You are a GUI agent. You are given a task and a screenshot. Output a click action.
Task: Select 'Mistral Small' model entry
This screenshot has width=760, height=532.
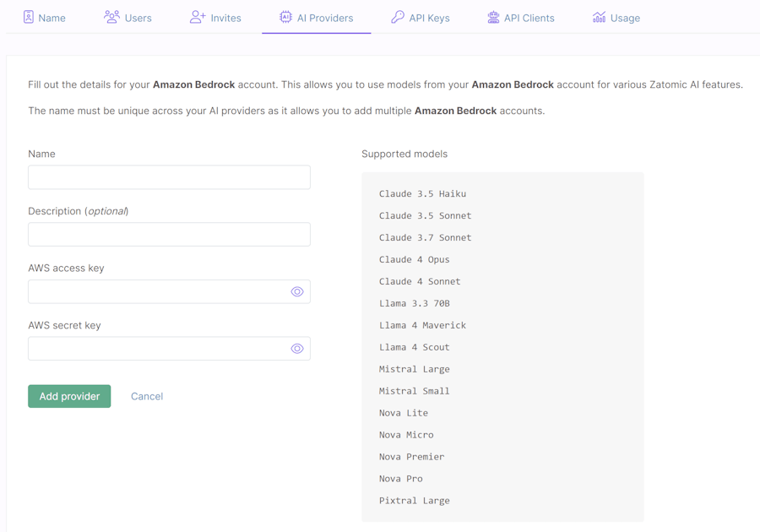[415, 391]
